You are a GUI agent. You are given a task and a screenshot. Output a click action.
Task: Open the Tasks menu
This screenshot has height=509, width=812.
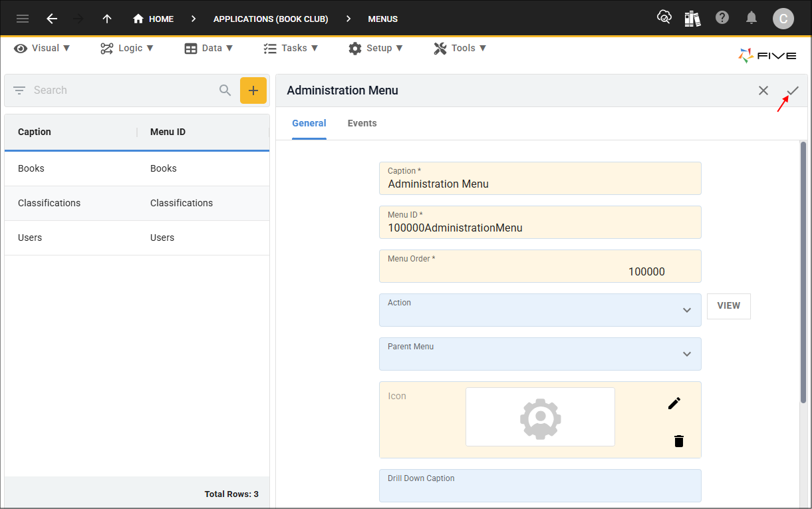(x=291, y=48)
